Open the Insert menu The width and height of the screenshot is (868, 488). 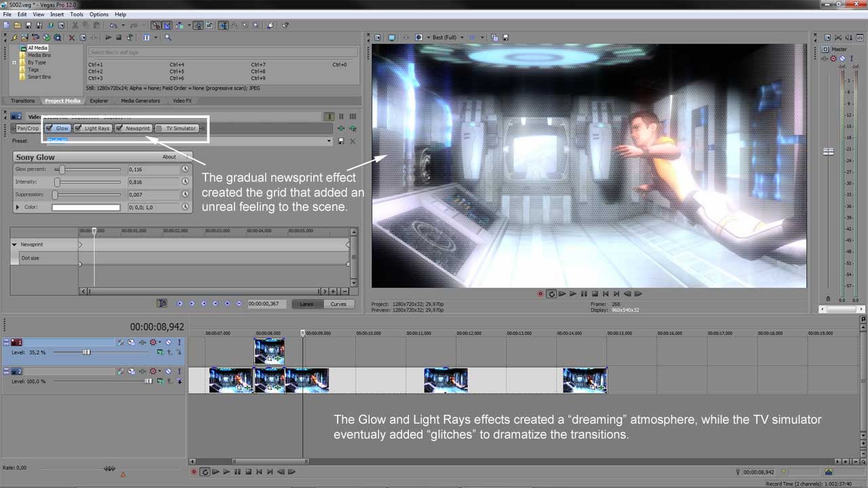coord(57,14)
